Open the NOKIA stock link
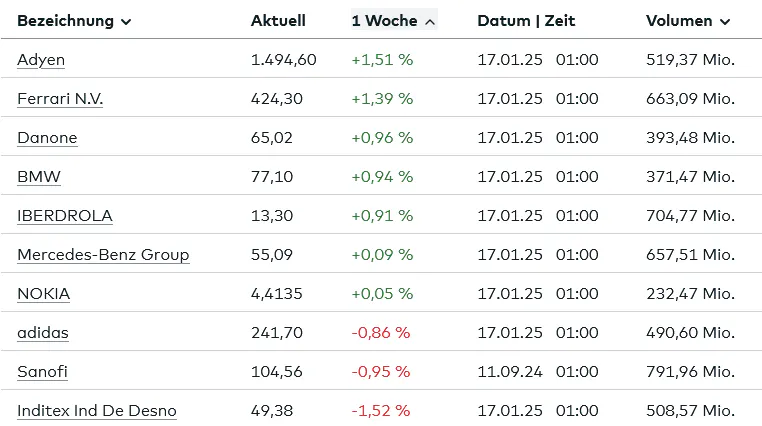Viewport: 762px width, 426px height. pyautogui.click(x=43, y=294)
